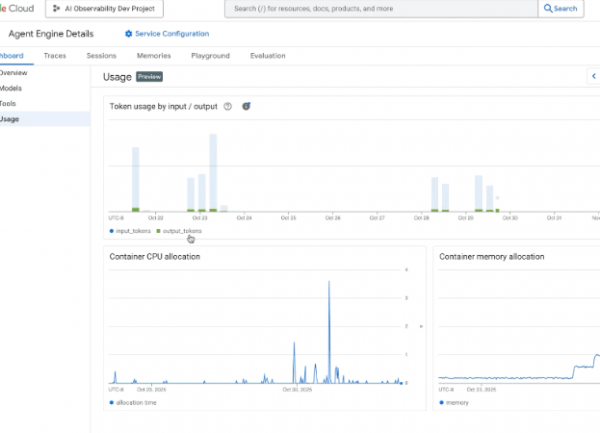Image resolution: width=600 pixels, height=433 pixels.
Task: Click the Preview badge beside Usage
Action: [149, 77]
